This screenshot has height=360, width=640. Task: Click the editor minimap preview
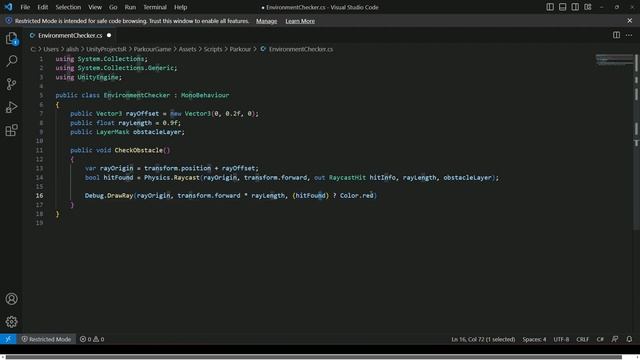[x=614, y=60]
